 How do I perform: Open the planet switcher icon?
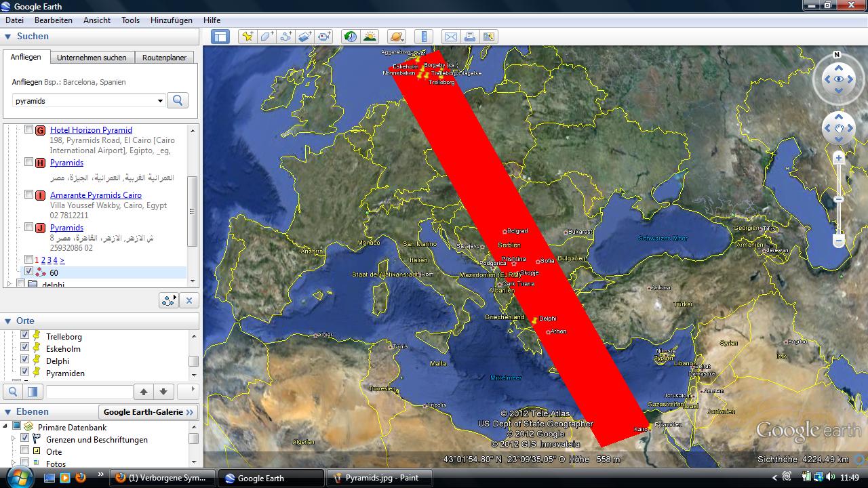coord(397,37)
